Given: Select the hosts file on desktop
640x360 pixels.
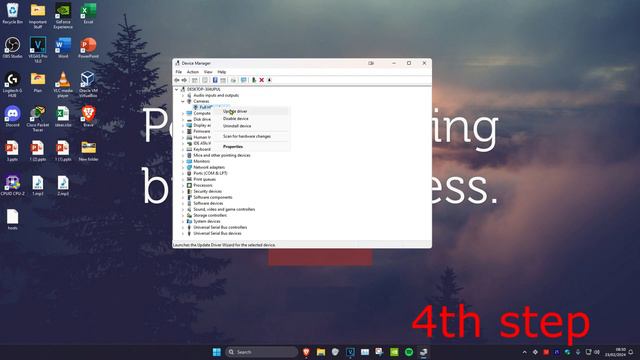Looking at the screenshot, I should [x=13, y=219].
